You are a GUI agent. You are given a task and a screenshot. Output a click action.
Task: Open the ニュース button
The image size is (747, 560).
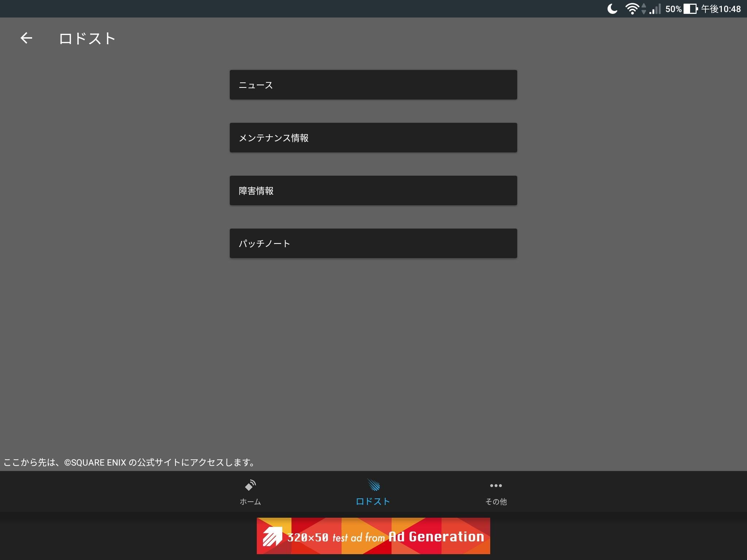[x=373, y=85]
